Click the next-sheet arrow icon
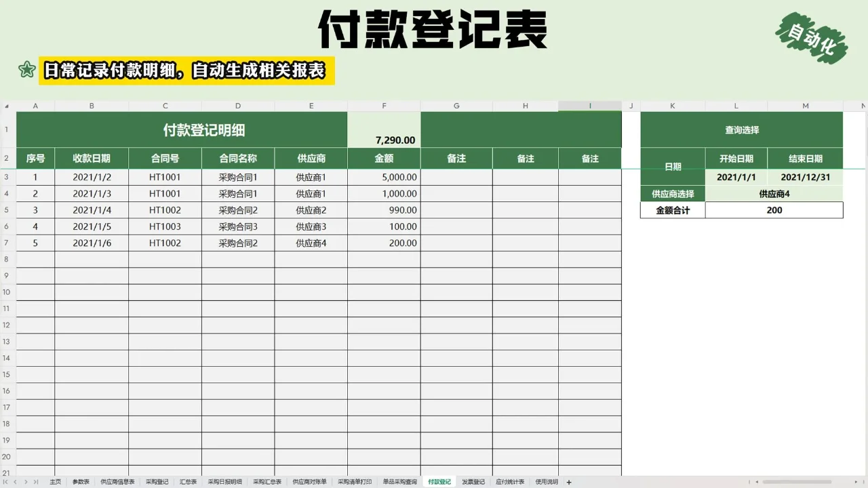Viewport: 868px width, 488px height. (x=27, y=481)
